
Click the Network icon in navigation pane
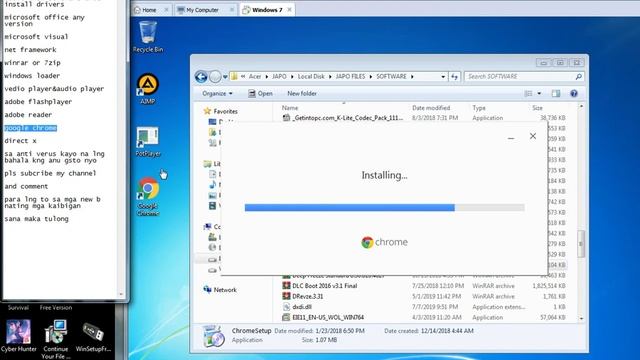pyautogui.click(x=207, y=289)
